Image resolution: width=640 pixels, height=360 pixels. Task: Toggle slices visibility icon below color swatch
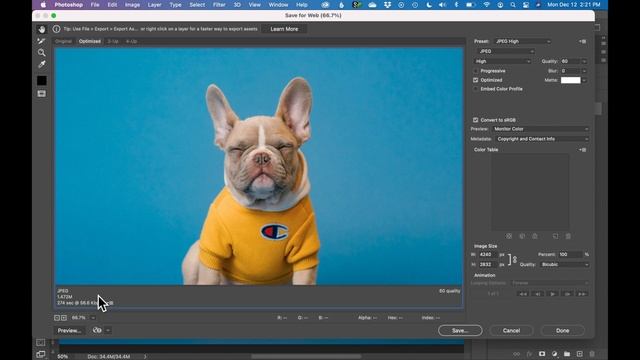pyautogui.click(x=42, y=94)
